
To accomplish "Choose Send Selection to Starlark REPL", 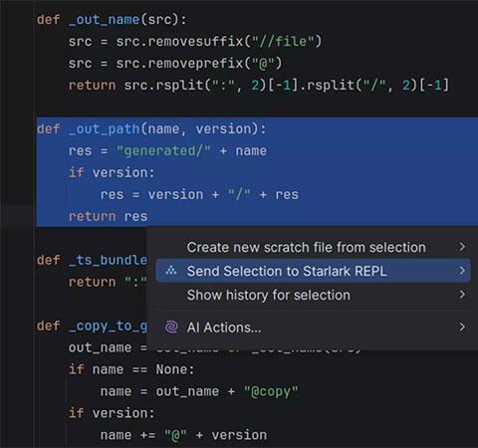I will pos(313,271).
